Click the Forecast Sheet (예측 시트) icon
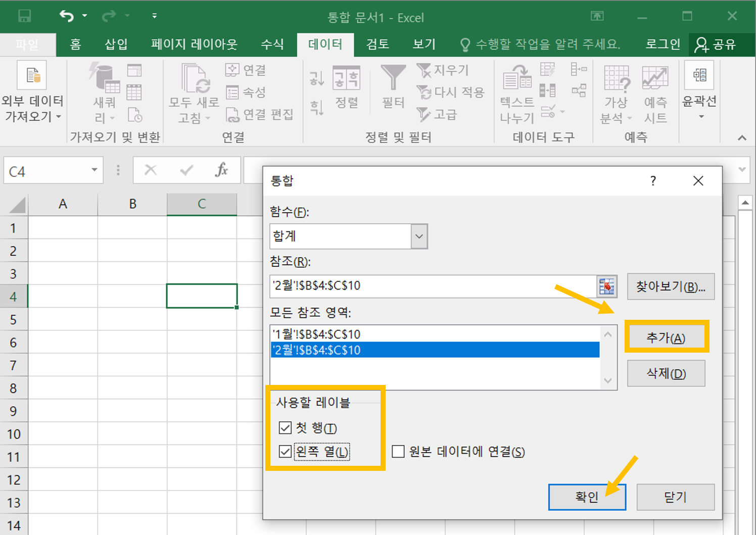 click(655, 79)
